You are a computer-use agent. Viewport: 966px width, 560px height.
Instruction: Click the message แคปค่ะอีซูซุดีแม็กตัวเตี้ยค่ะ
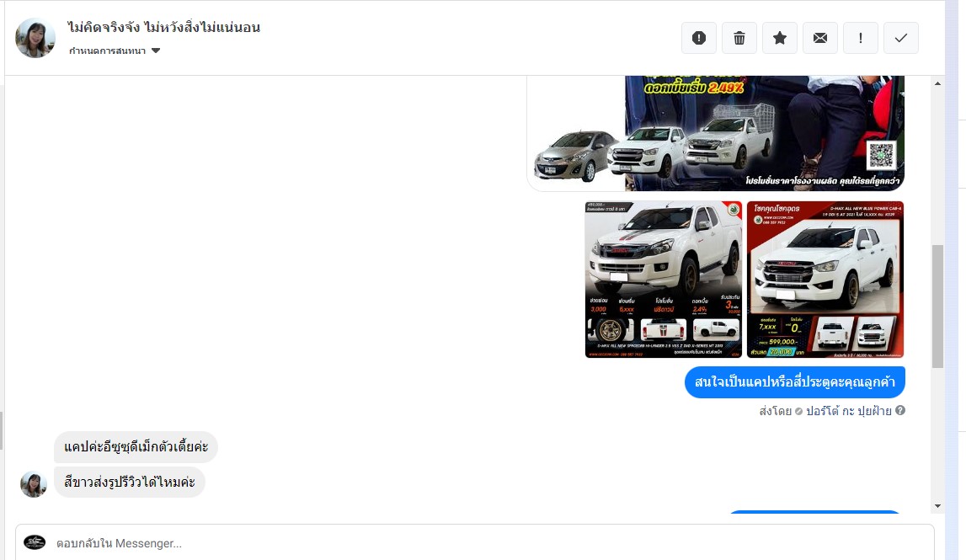[136, 446]
